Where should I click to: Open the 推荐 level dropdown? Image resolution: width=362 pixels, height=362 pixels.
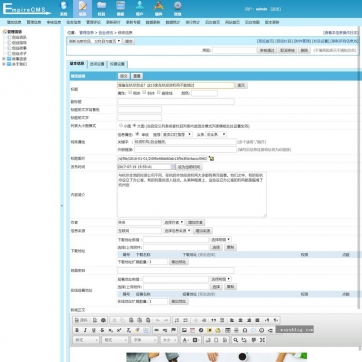tap(177, 134)
